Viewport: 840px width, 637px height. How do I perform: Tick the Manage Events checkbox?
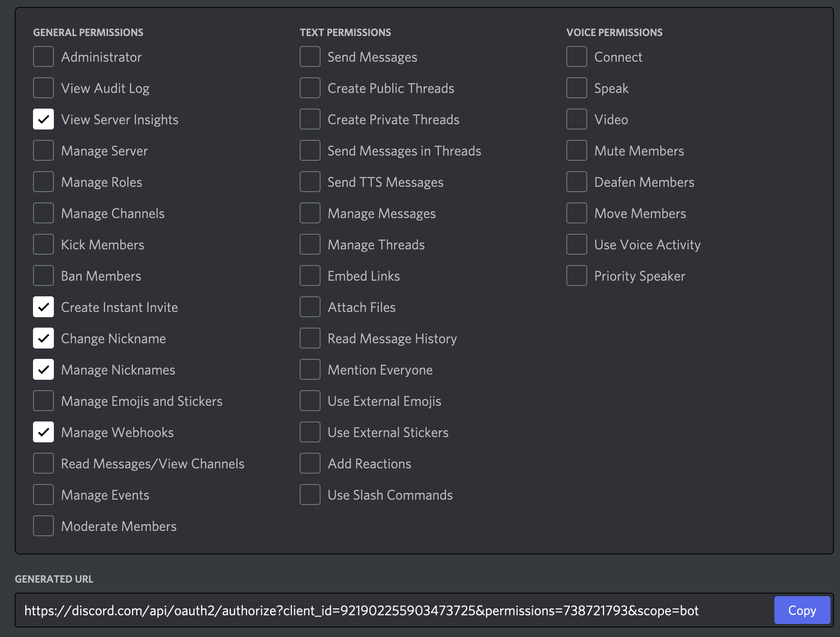pos(43,494)
